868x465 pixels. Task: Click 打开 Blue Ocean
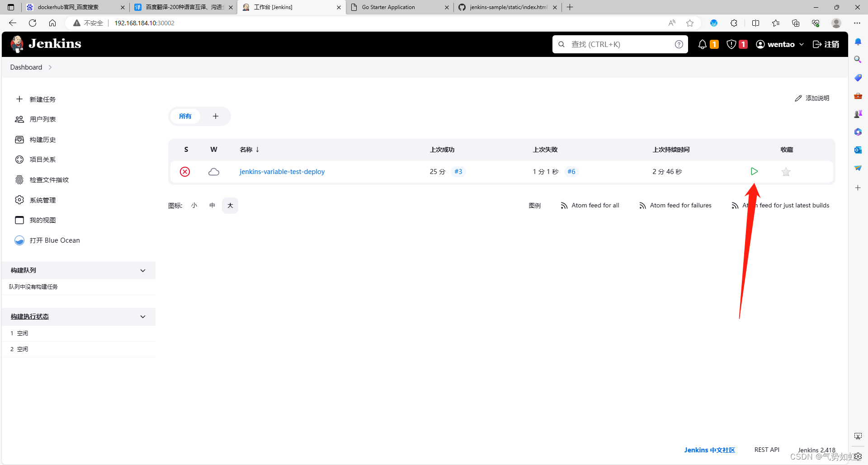[47, 240]
